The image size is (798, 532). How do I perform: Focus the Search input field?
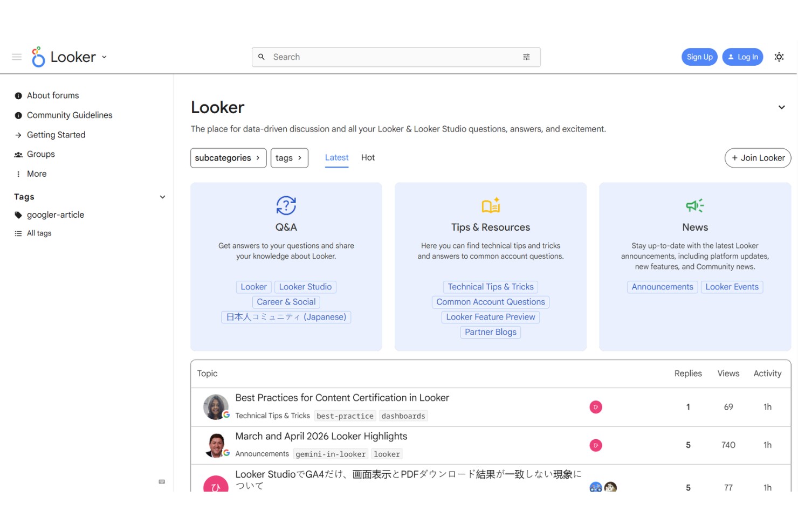(396, 57)
